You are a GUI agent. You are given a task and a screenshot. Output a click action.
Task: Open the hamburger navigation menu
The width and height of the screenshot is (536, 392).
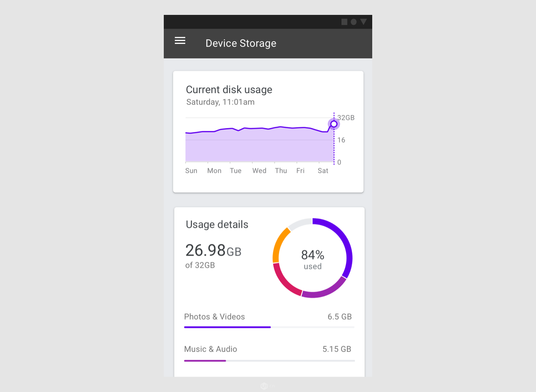coord(180,41)
